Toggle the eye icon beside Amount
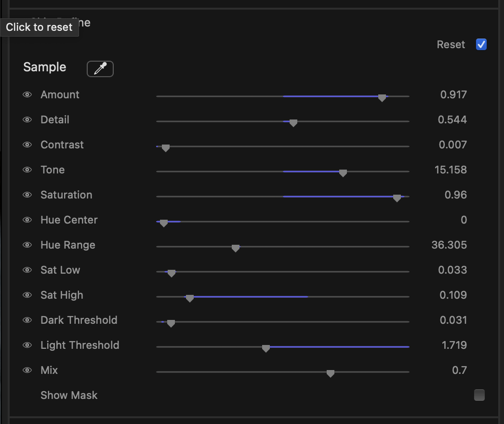504x424 pixels. 27,94
